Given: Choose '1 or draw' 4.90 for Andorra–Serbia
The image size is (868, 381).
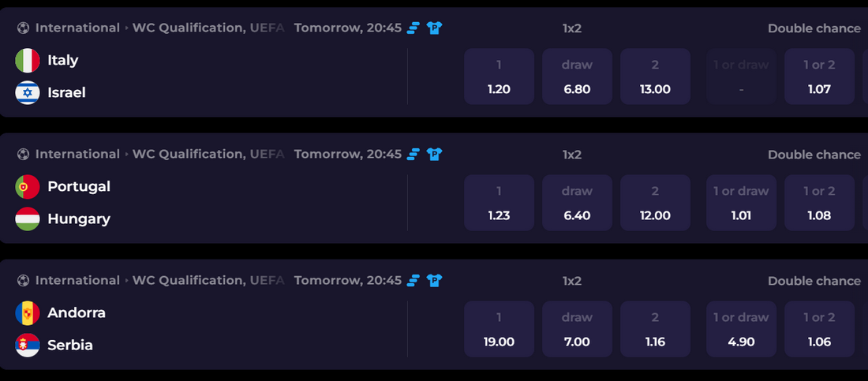Looking at the screenshot, I should [741, 329].
